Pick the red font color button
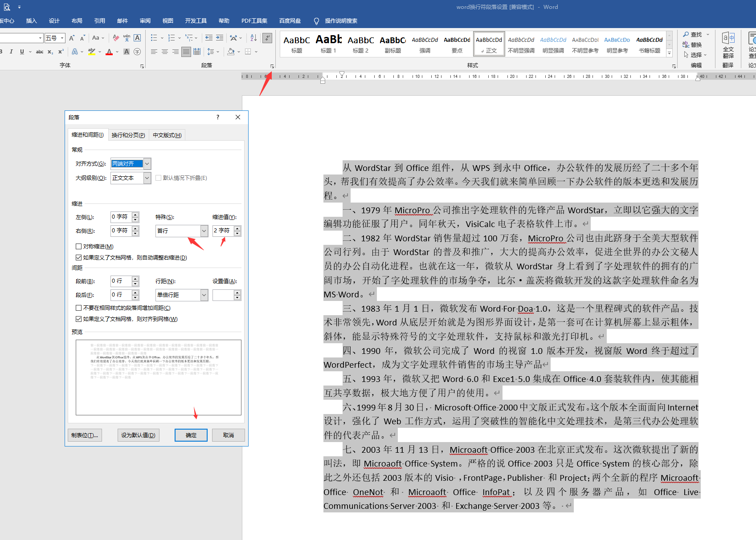 coord(109,52)
